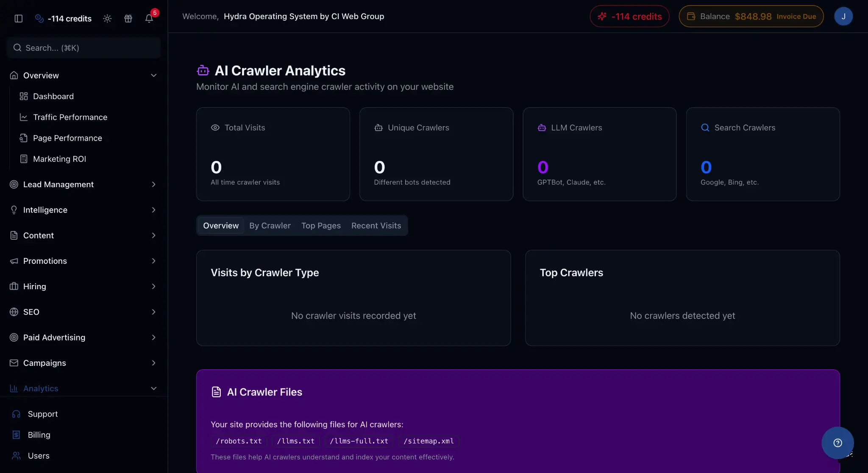The width and height of the screenshot is (868, 473).
Task: Switch theme using the sun icon
Action: (107, 19)
